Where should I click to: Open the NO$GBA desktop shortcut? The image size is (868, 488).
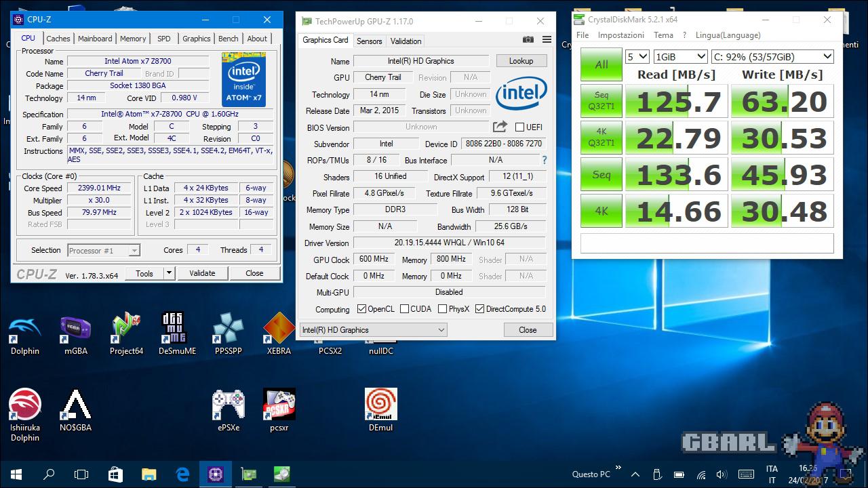(x=75, y=410)
